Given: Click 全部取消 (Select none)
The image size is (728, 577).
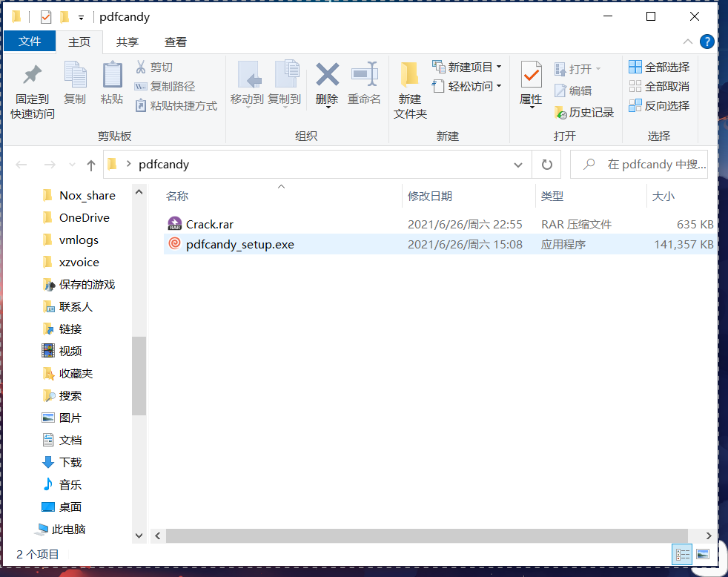Looking at the screenshot, I should click(659, 87).
